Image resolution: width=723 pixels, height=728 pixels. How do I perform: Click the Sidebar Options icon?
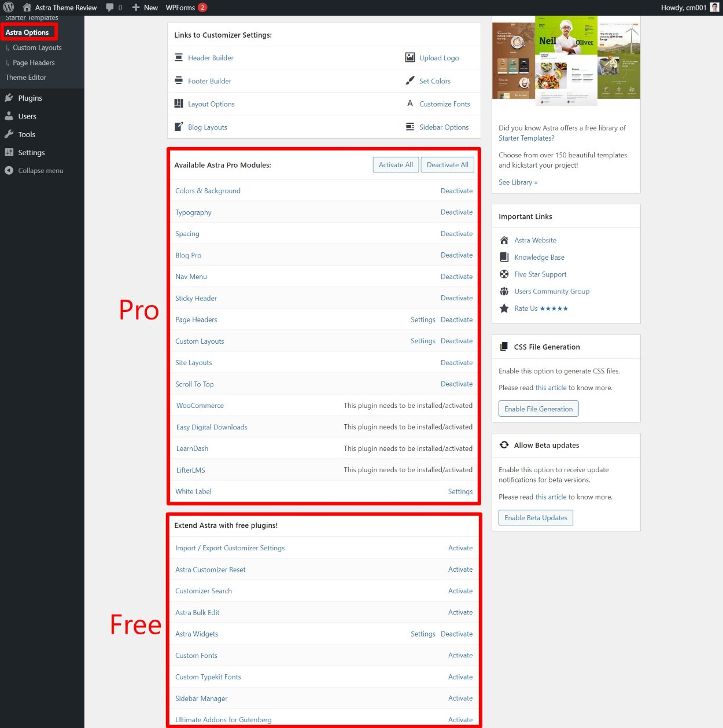410,127
